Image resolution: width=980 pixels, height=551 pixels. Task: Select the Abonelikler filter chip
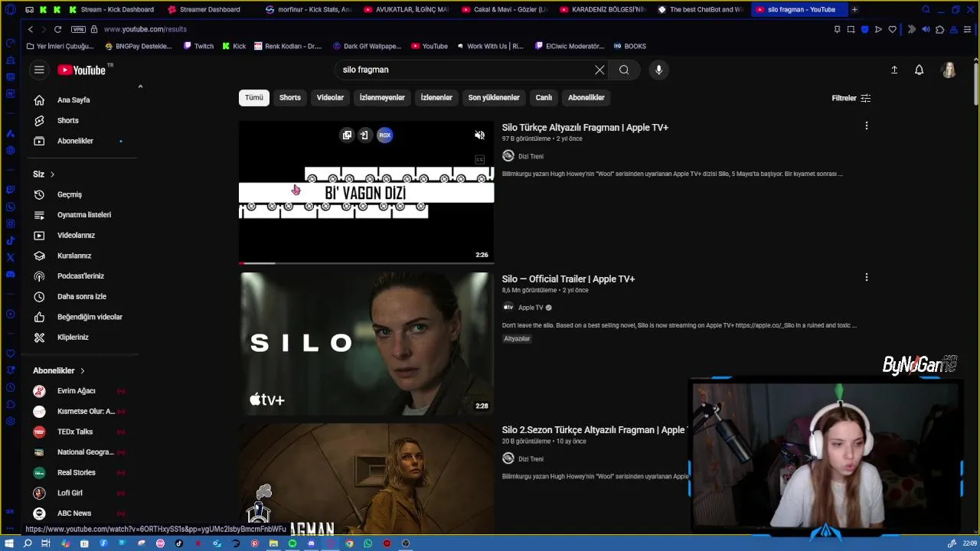pyautogui.click(x=586, y=97)
